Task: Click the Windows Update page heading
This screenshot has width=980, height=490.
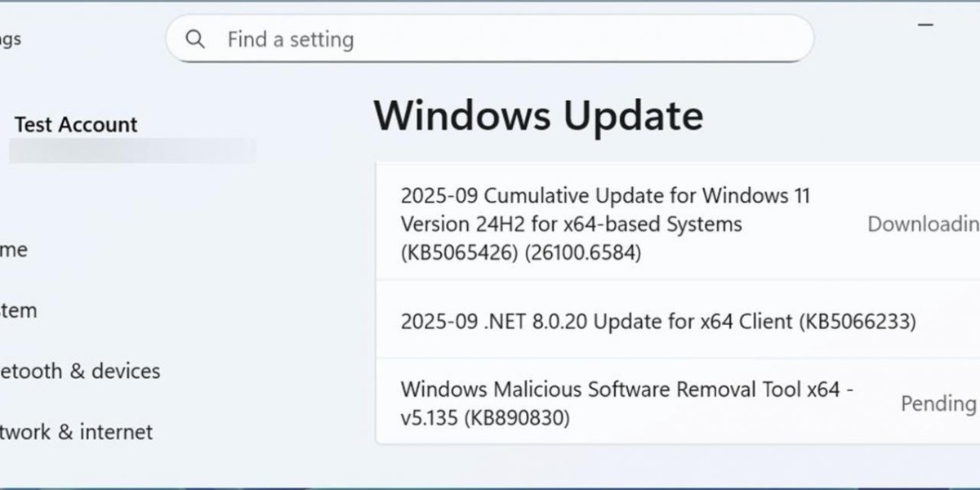Action: tap(538, 115)
